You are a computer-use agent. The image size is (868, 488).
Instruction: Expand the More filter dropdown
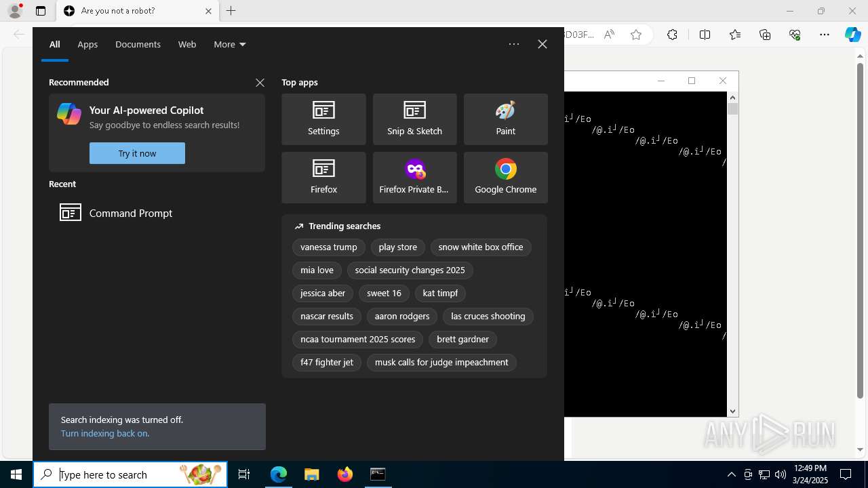230,45
